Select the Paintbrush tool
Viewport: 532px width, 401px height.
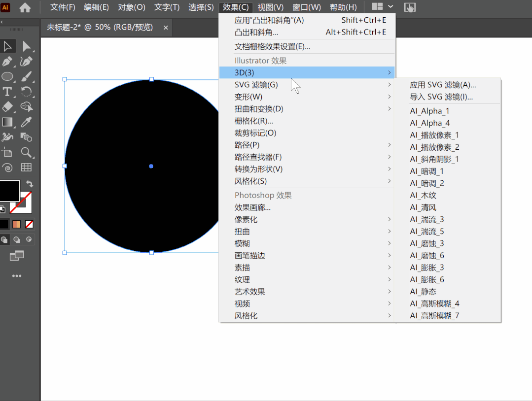pos(26,77)
